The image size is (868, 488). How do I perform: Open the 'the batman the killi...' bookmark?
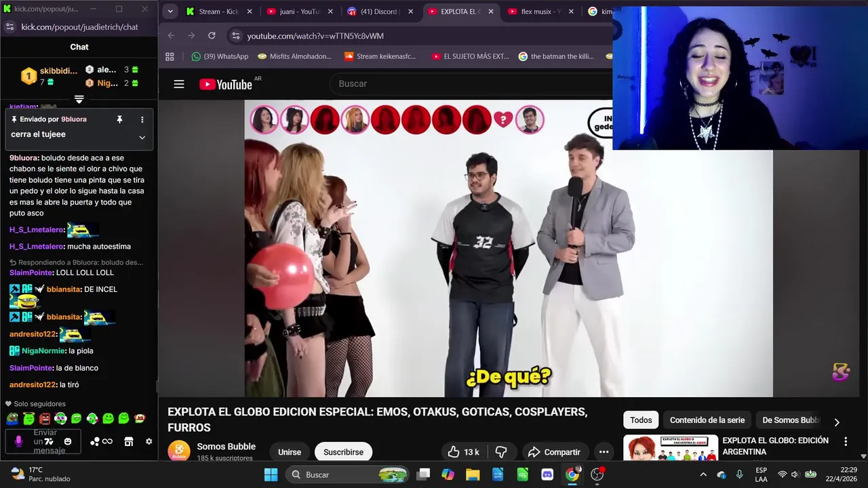(556, 56)
